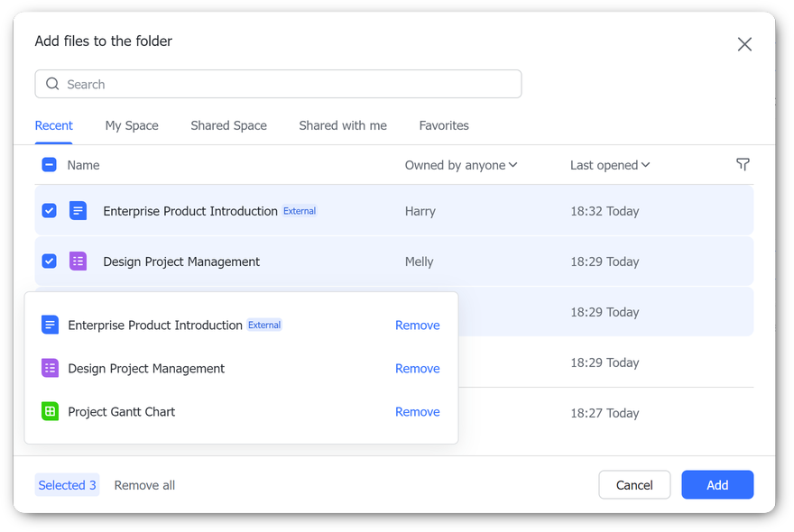Close the Add files dialog
794x532 pixels.
[744, 44]
